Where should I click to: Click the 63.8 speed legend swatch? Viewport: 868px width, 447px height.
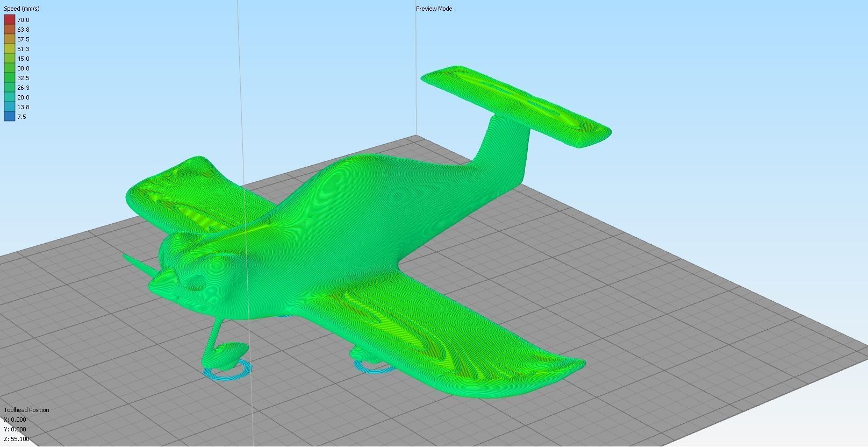(x=10, y=30)
